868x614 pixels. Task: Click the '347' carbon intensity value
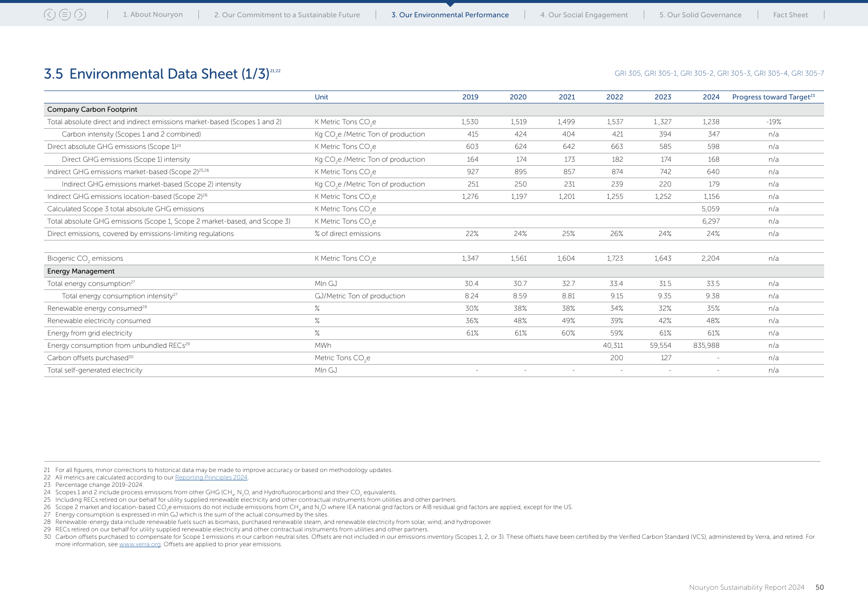click(x=714, y=134)
